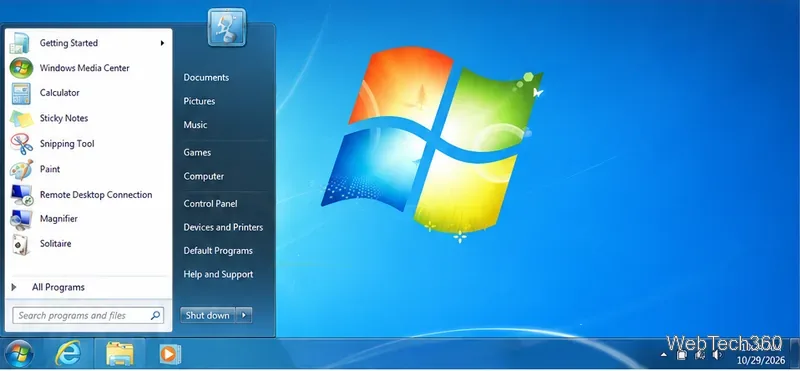Screen dimensions: 800x371
Task: Click the Action Center flag tray icon
Action: tap(682, 354)
